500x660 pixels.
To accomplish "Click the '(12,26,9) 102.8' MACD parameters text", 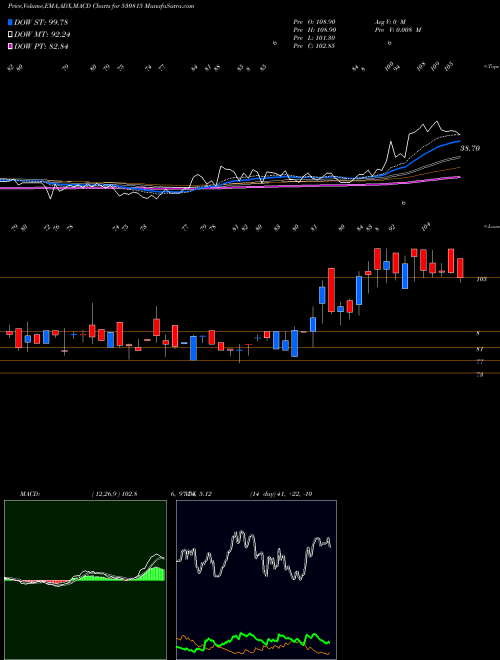I will coord(114,494).
